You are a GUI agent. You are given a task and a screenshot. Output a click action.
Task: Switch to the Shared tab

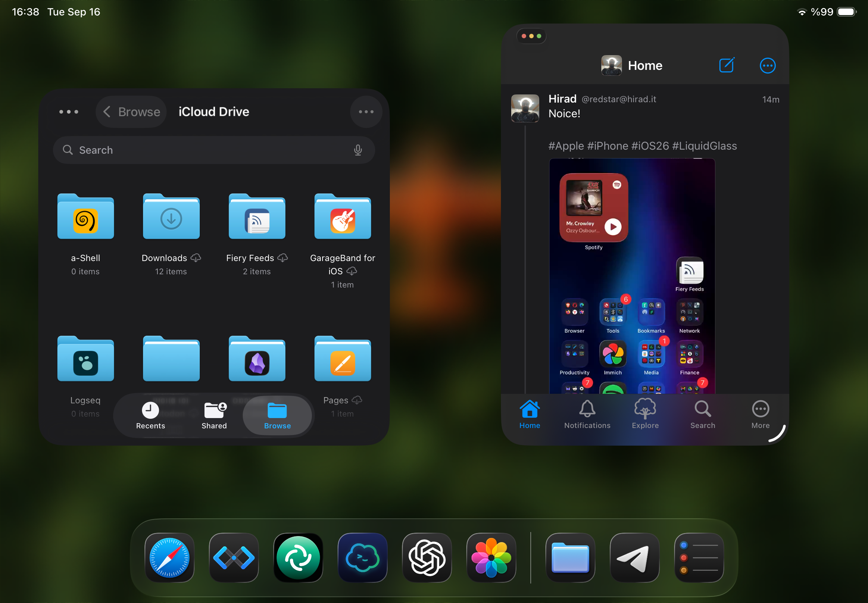[x=214, y=415]
